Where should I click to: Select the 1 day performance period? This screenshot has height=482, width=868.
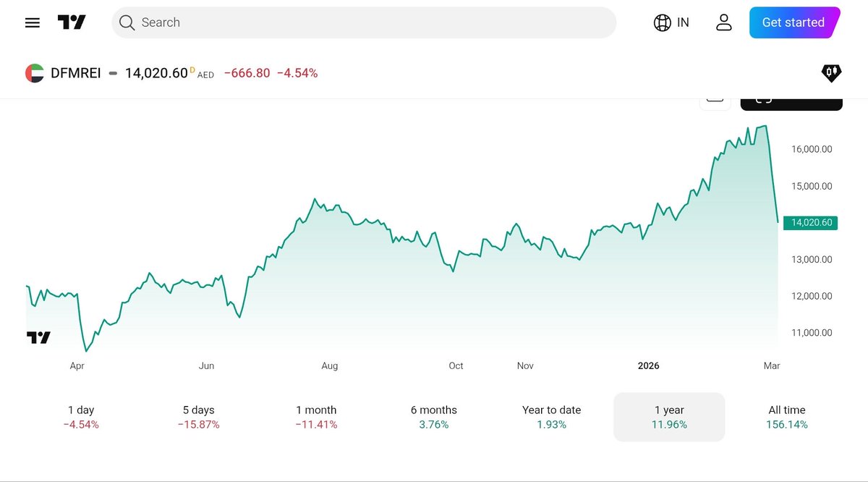(80, 417)
